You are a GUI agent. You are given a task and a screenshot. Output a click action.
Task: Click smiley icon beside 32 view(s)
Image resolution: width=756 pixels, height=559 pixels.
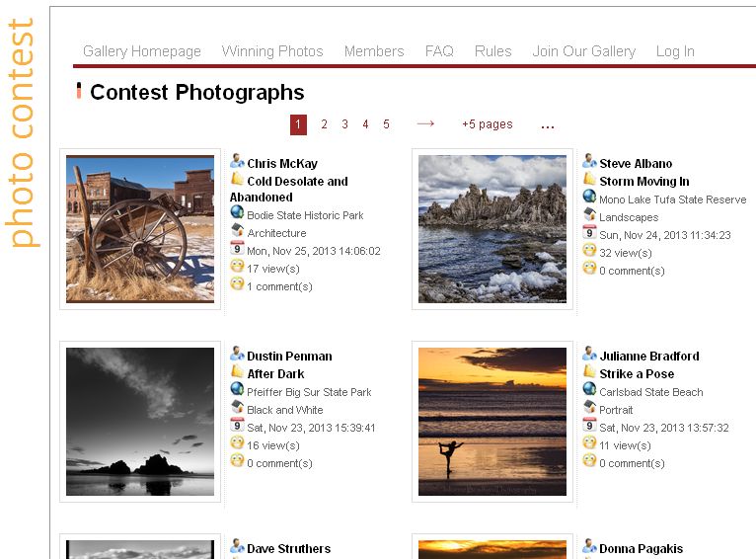(x=589, y=250)
